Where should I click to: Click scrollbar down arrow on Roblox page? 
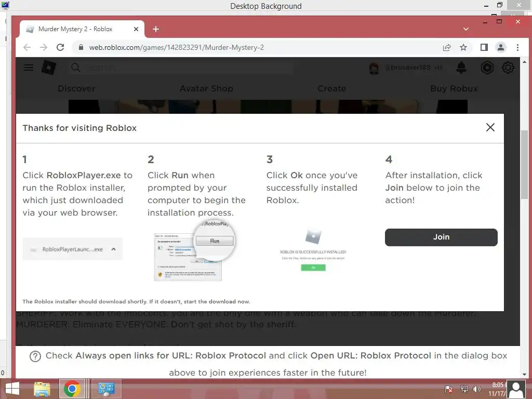click(525, 375)
